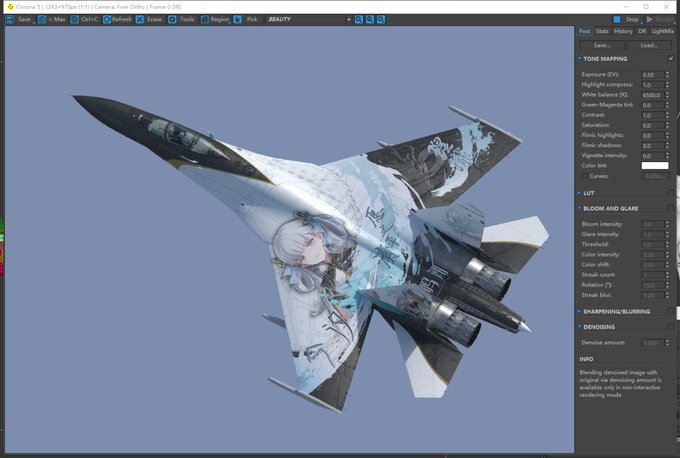Enable the SHARPENING/BLURRING checkbox
Image resolution: width=680 pixels, height=458 pixels.
671,311
